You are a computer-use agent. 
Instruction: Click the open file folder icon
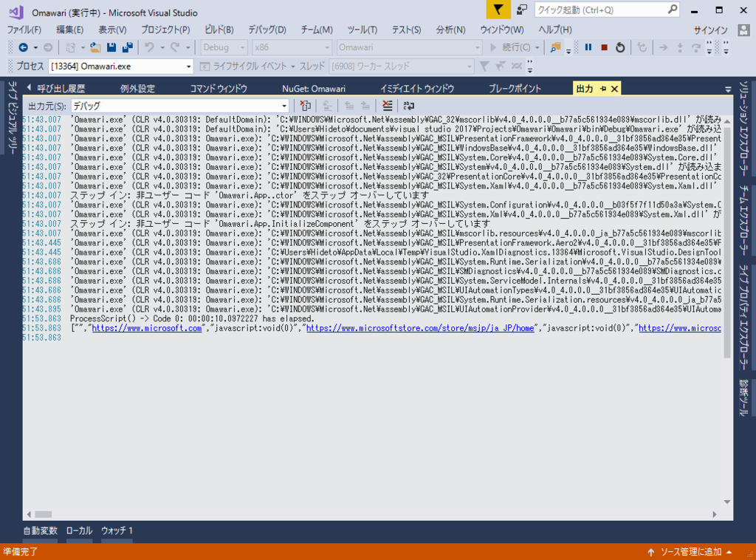pos(95,47)
